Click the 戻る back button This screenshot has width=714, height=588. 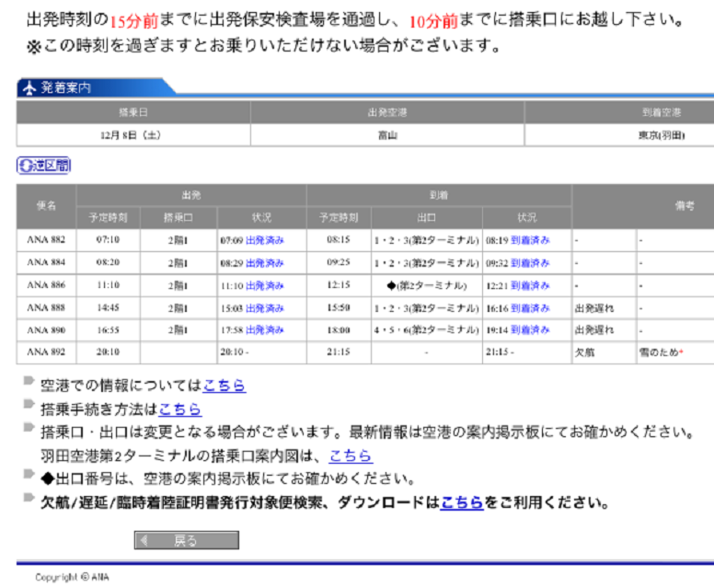[186, 540]
